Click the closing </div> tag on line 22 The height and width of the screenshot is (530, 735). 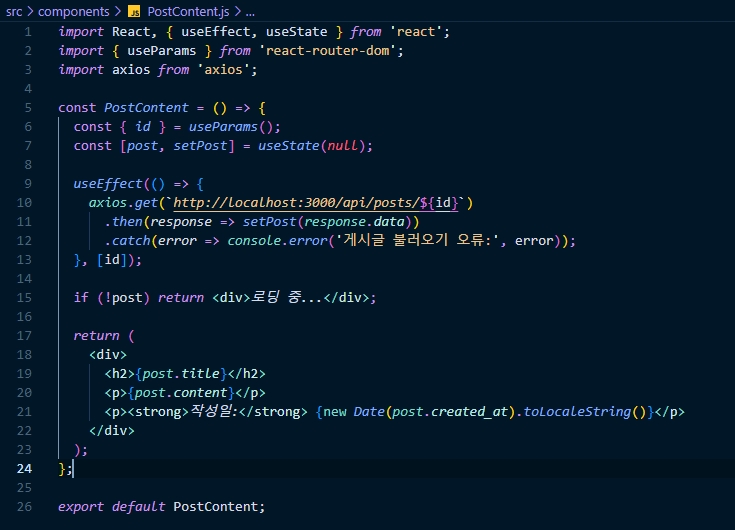click(112, 431)
